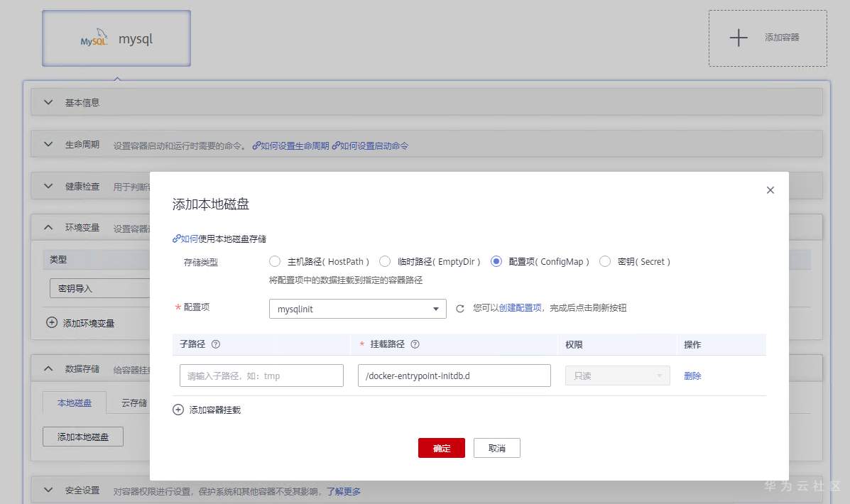The width and height of the screenshot is (850, 504).
Task: Open the mysqlinit 配置项 dropdown
Action: coord(358,309)
